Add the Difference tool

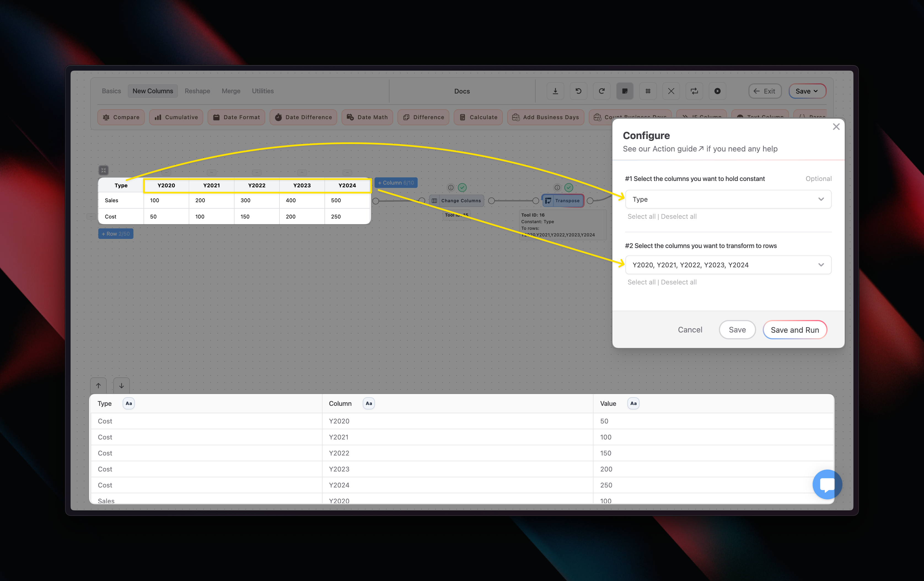(x=423, y=117)
